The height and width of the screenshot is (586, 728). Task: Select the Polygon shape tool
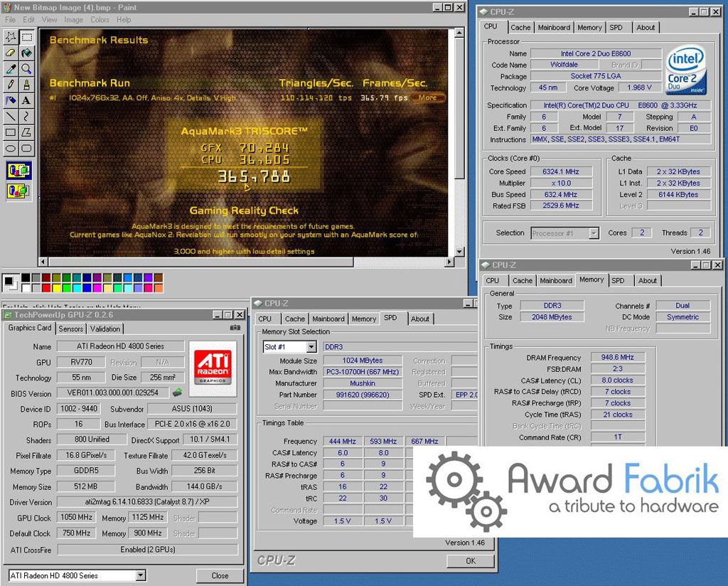(x=26, y=132)
